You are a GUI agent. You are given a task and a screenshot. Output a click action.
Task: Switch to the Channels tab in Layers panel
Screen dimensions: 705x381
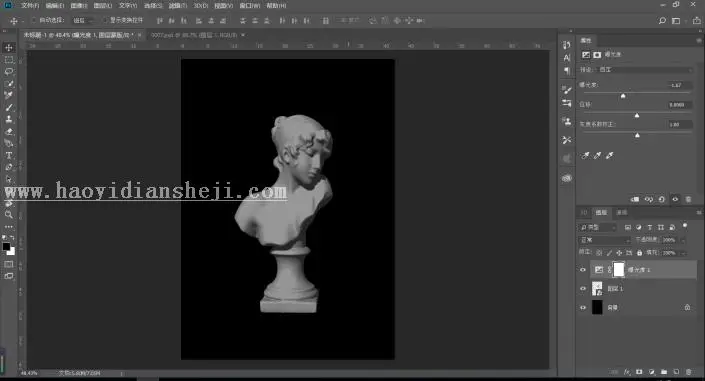point(622,212)
